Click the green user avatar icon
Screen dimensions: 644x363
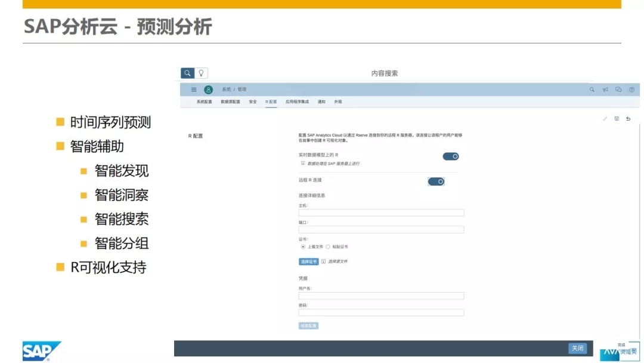208,90
